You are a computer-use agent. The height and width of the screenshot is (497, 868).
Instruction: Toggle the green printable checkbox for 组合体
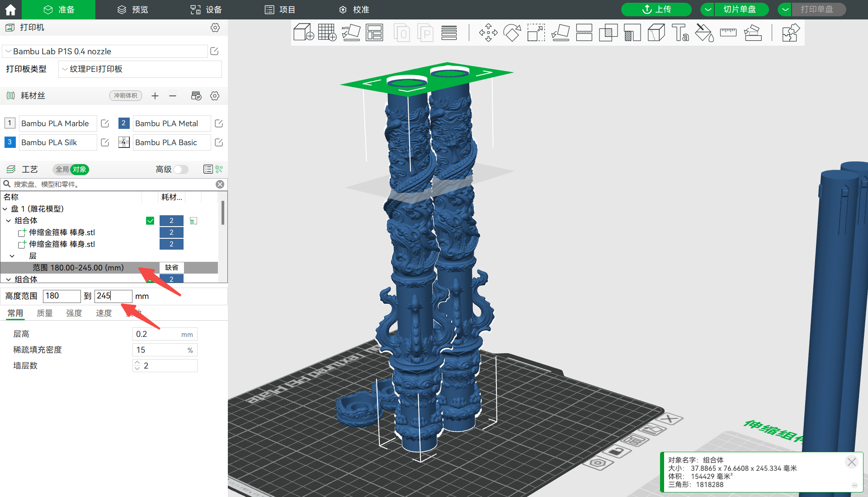click(x=150, y=221)
